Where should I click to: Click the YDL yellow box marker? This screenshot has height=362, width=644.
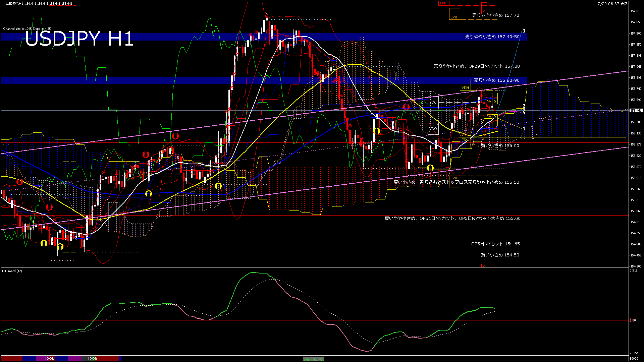click(465, 139)
